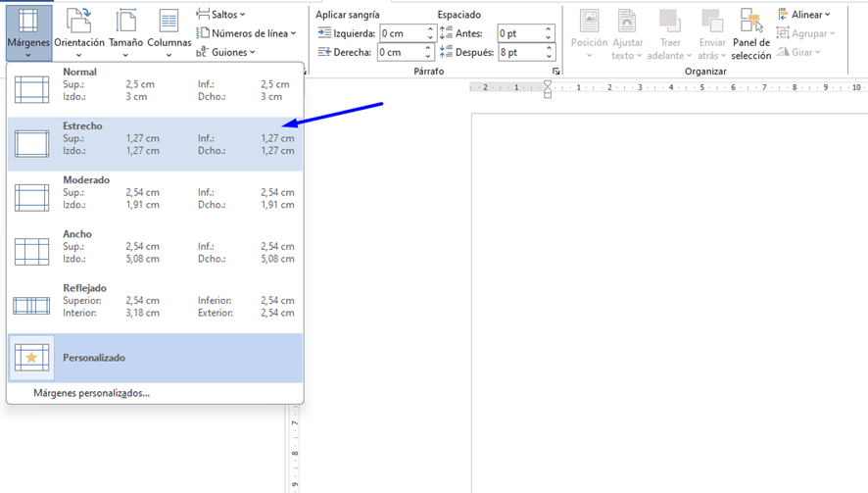Choose the Estrecho margins preset
Screen dimensions: 868x493
(155, 144)
